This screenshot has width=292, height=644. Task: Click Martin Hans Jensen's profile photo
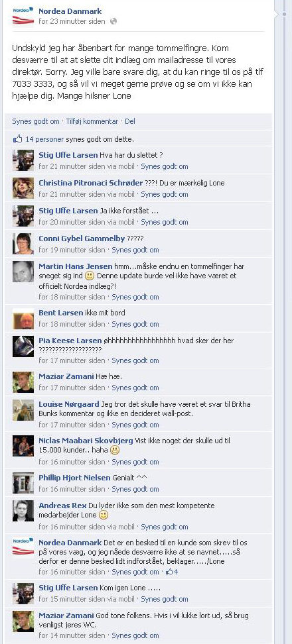pos(23,272)
